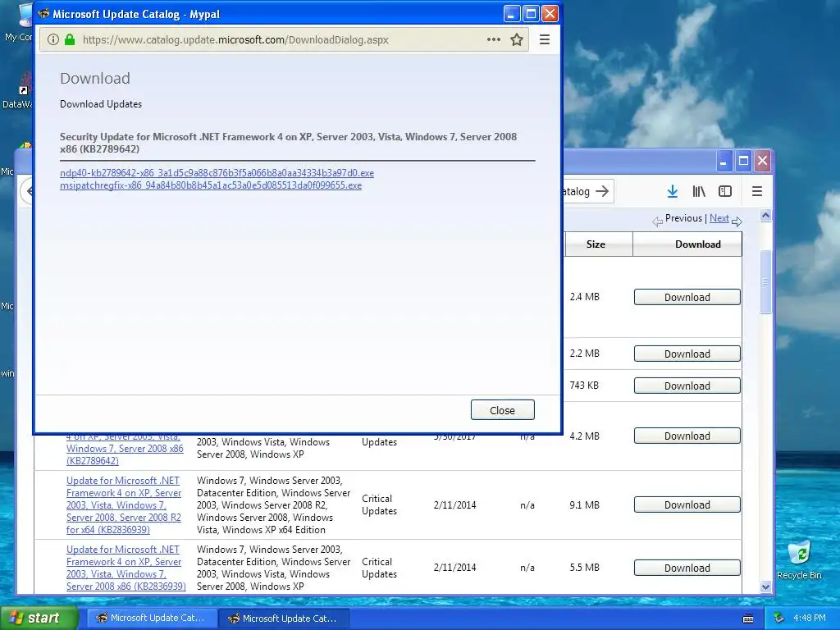Open the Windows Start menu
Viewport: 840px width, 630px height.
39,618
